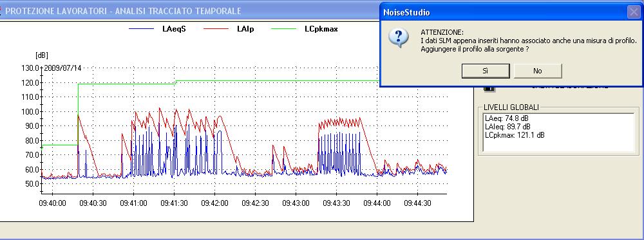Confirm adding profile with Sì button
The width and height of the screenshot is (644, 240).
pyautogui.click(x=486, y=71)
